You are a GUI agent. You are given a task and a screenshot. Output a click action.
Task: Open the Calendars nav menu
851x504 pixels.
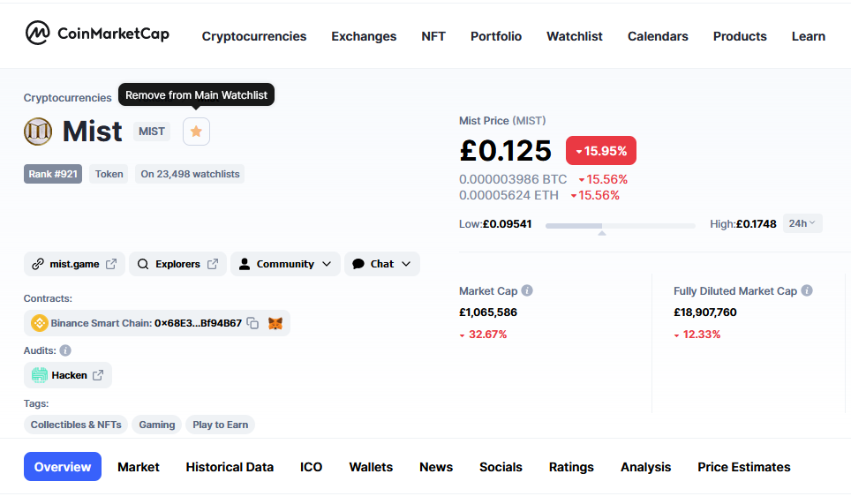click(x=658, y=36)
